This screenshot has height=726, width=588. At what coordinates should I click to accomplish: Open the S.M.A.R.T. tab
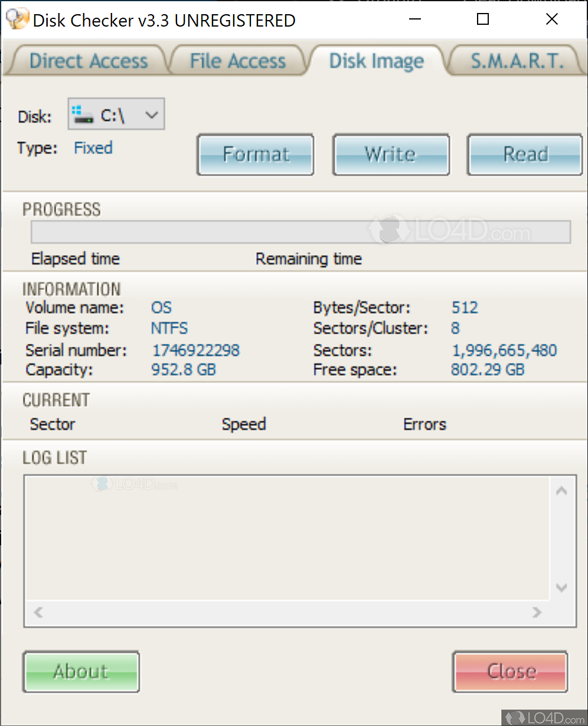515,60
